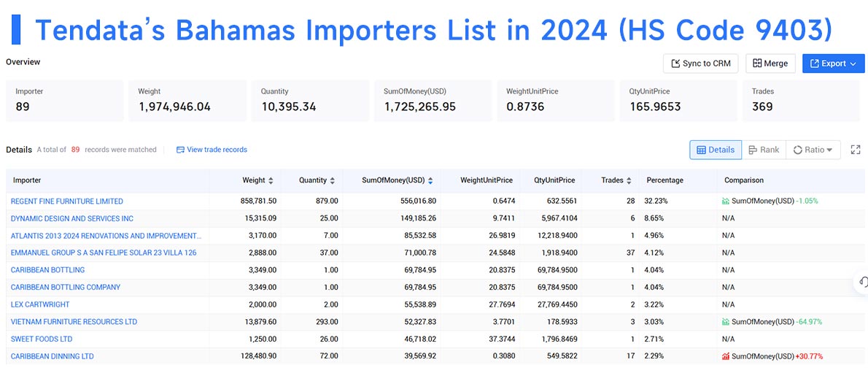The image size is (868, 376).
Task: Select the 12,218.9400 QtyUnitPrice cell
Action: (554, 235)
